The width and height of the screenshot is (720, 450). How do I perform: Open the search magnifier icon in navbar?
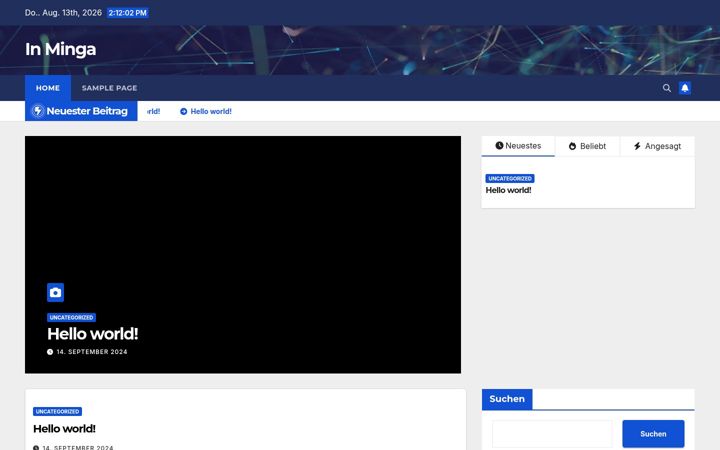pos(667,88)
